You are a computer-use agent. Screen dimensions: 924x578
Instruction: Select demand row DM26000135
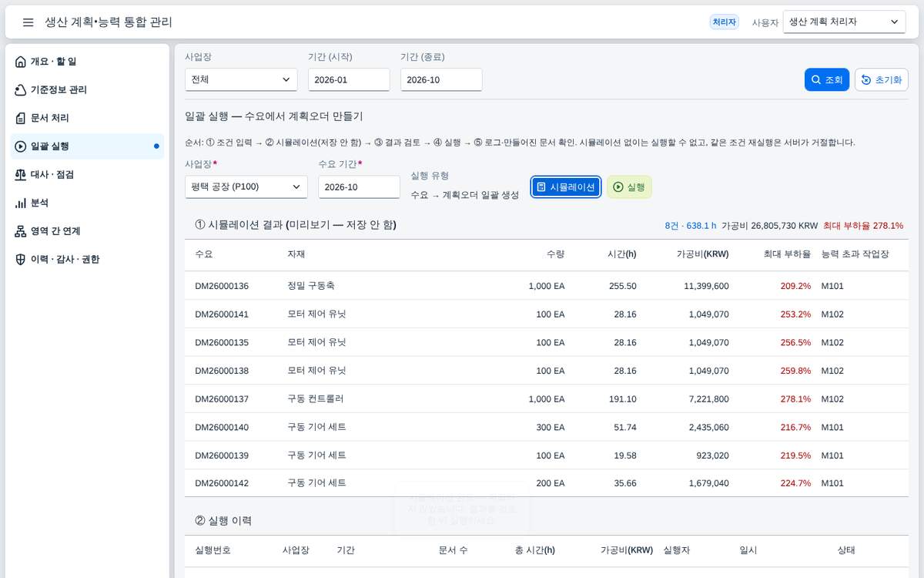[x=547, y=342]
